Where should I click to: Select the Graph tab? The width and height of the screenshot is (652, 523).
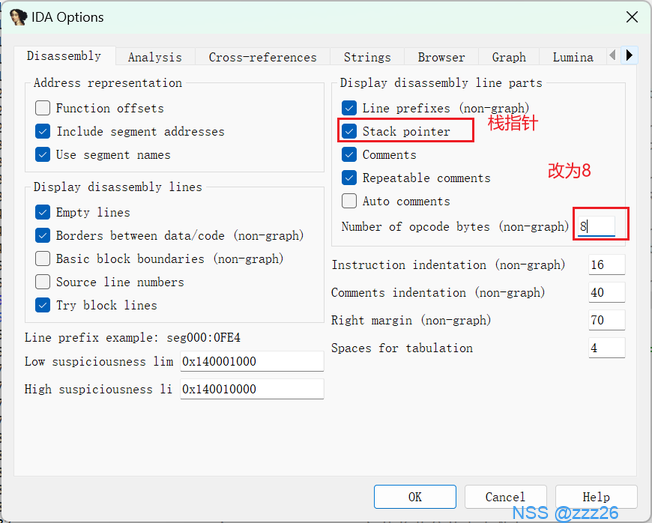pos(509,58)
